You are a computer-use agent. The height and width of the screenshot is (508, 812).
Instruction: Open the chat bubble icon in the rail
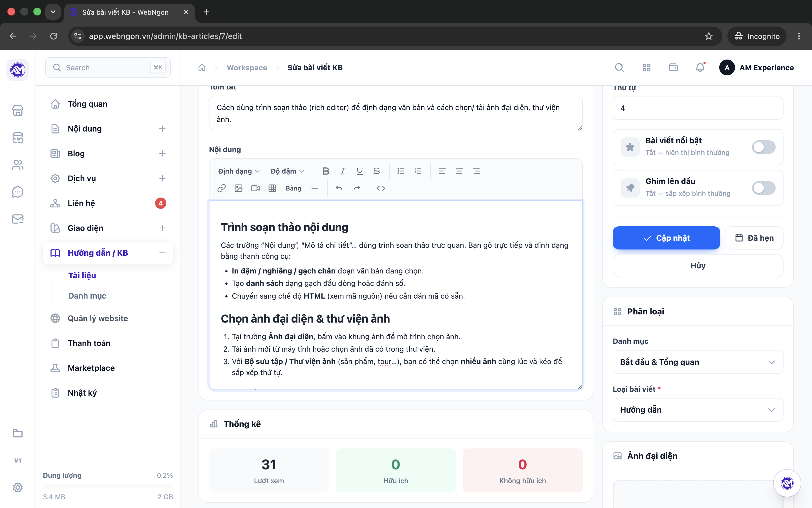[x=18, y=192]
